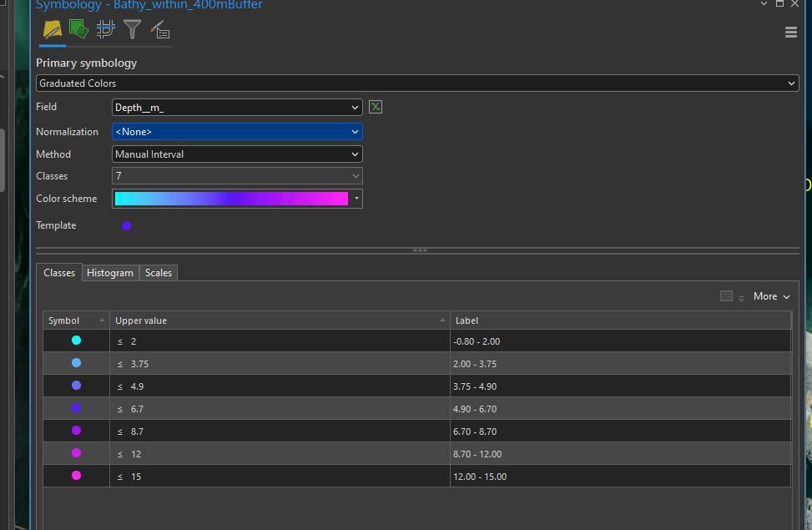This screenshot has width=812, height=530.
Task: Open the Field dropdown showing Depth__m_
Action: pyautogui.click(x=237, y=107)
